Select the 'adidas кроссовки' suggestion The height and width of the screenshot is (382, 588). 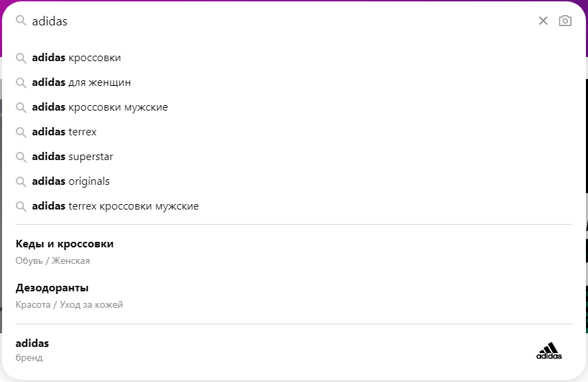tap(76, 58)
